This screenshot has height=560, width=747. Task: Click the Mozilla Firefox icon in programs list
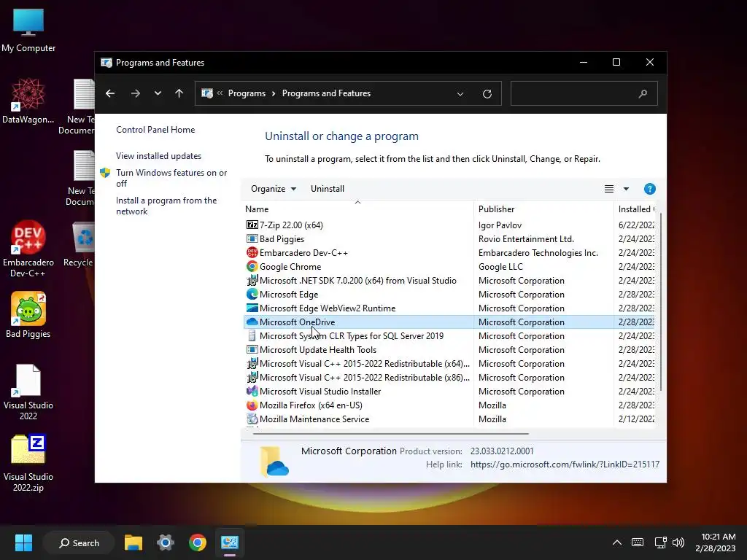point(252,405)
